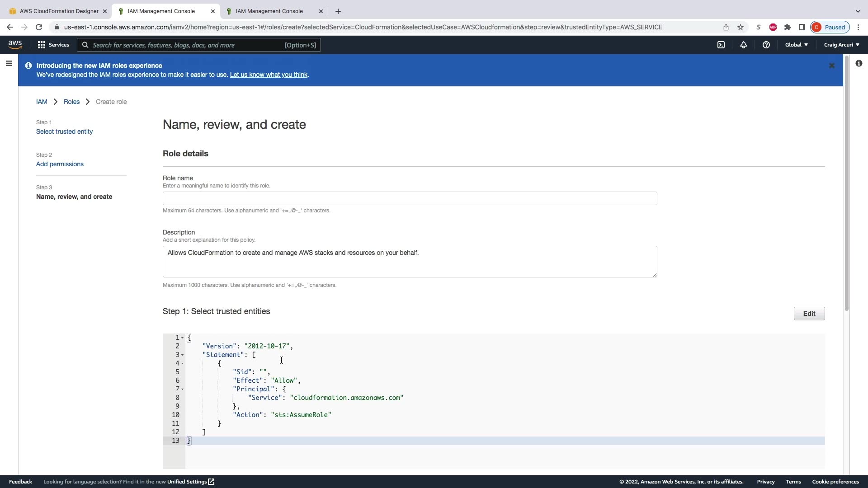Toggle the left hamburger navigation menu
Screen dimensions: 868x488
[9, 64]
